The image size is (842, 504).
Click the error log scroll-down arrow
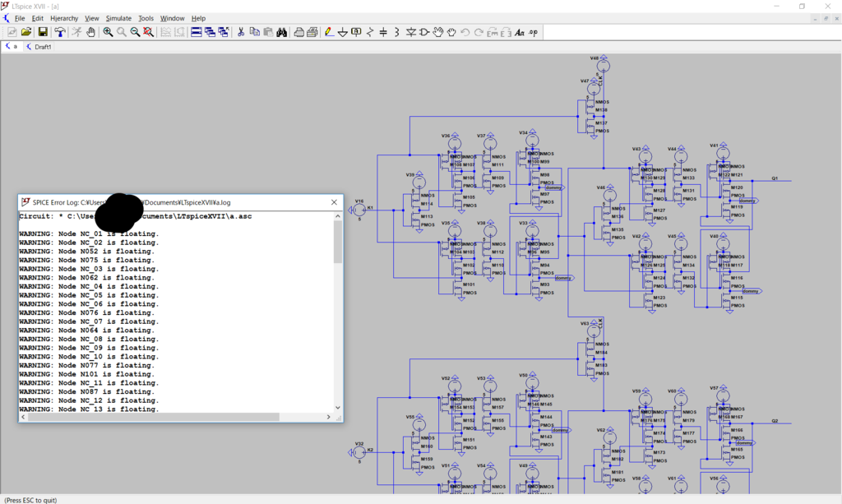(338, 406)
